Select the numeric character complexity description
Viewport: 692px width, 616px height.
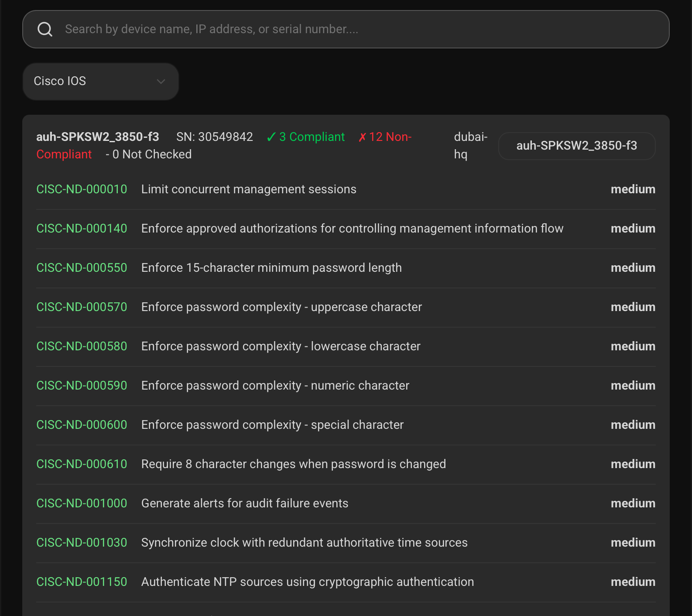coord(275,386)
